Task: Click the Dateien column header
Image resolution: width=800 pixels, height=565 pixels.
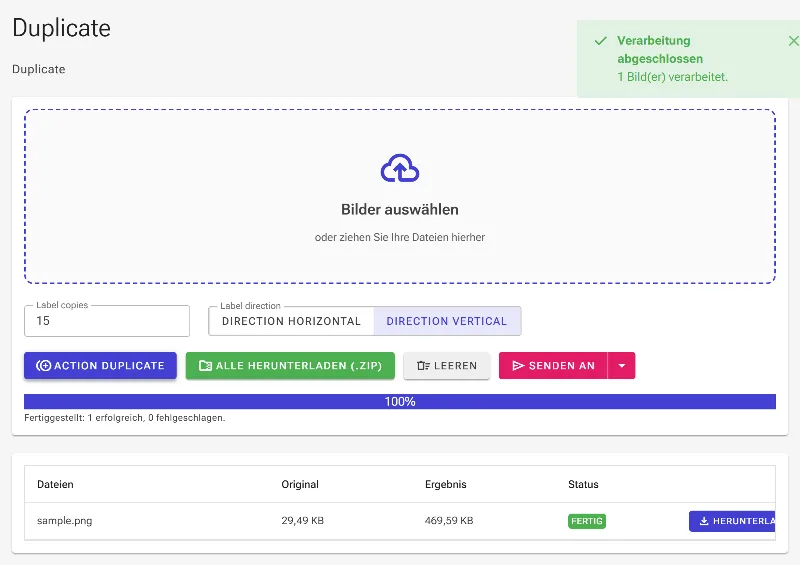Action: 55,484
